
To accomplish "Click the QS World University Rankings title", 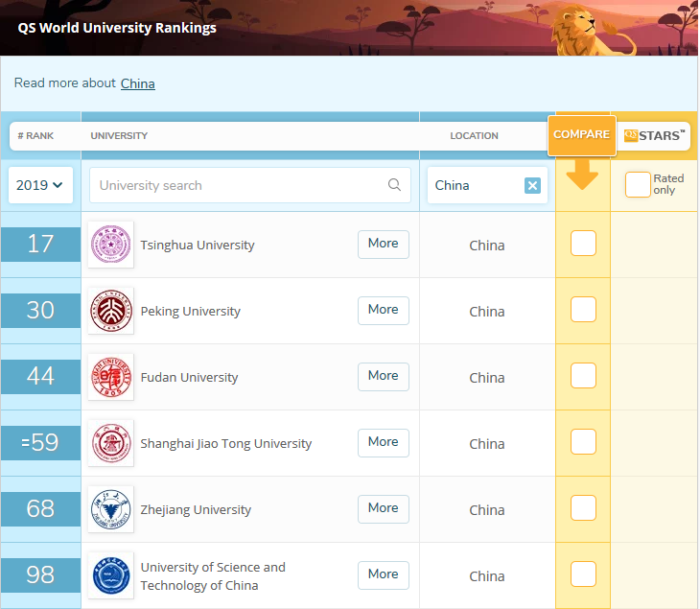I will (x=117, y=28).
